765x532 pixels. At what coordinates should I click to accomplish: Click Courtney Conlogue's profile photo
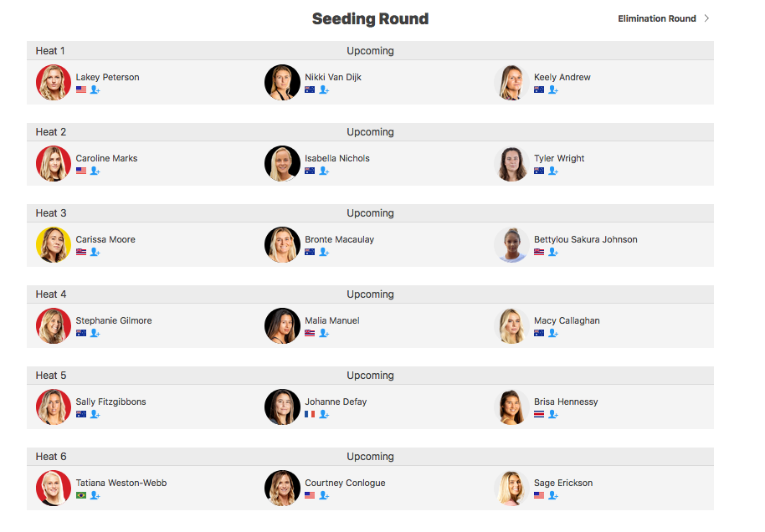point(282,489)
